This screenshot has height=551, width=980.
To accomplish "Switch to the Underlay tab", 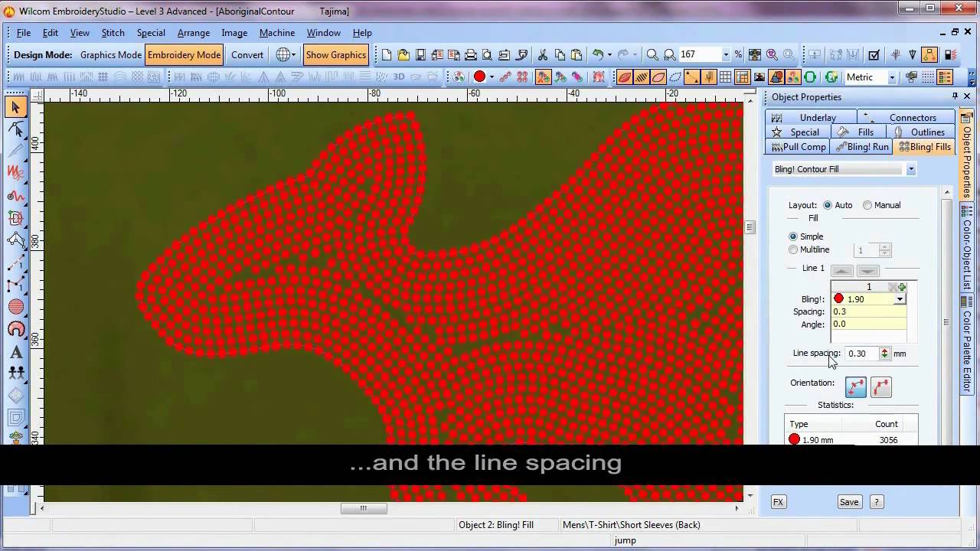I will click(x=809, y=117).
